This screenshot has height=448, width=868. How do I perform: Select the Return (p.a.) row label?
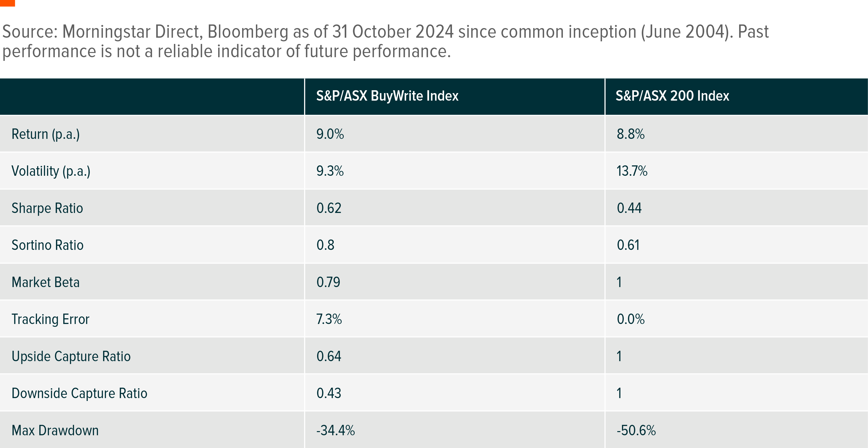pos(46,134)
